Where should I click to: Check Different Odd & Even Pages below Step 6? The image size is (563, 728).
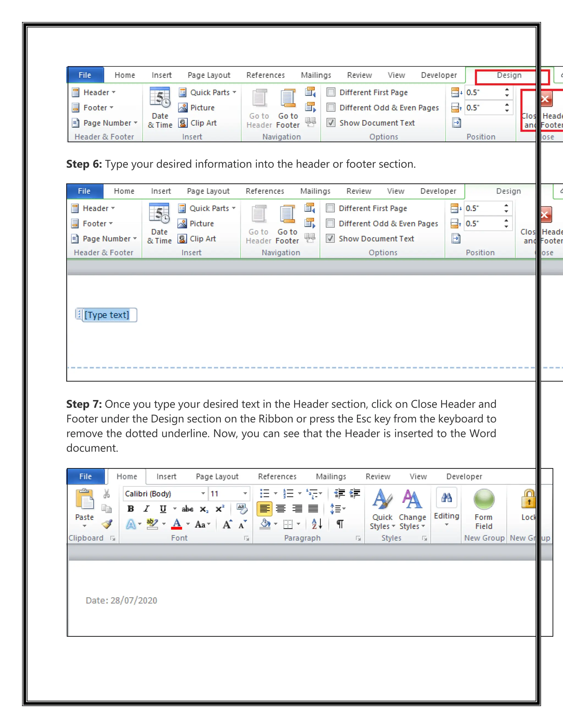click(330, 223)
